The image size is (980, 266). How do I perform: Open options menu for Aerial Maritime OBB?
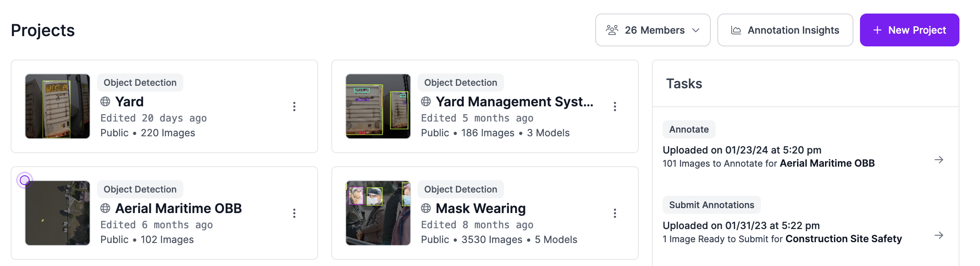(294, 213)
